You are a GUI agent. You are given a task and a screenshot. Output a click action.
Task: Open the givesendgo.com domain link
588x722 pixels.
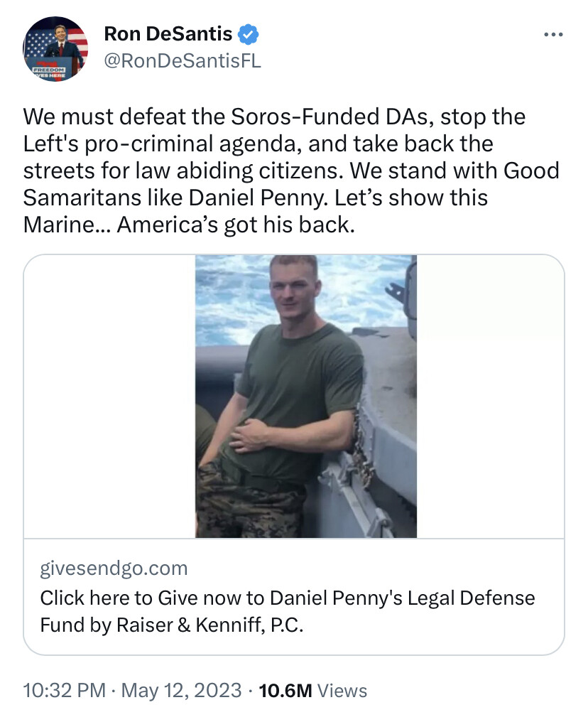[114, 568]
